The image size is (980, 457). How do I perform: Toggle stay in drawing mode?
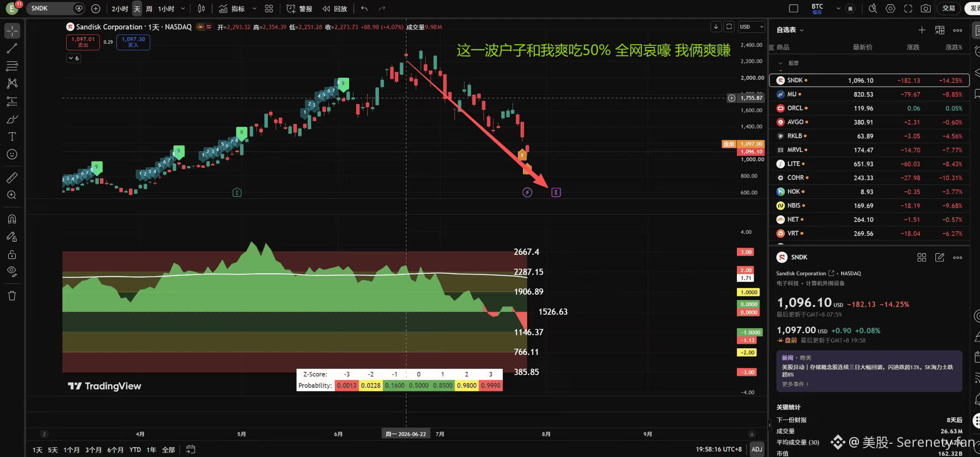(x=12, y=237)
